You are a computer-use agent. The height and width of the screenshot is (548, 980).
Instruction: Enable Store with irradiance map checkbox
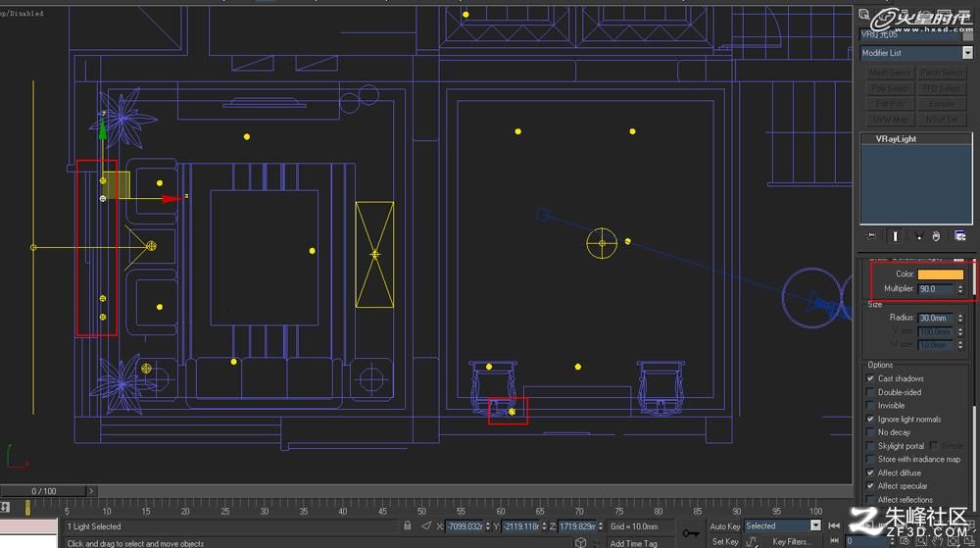pos(870,459)
